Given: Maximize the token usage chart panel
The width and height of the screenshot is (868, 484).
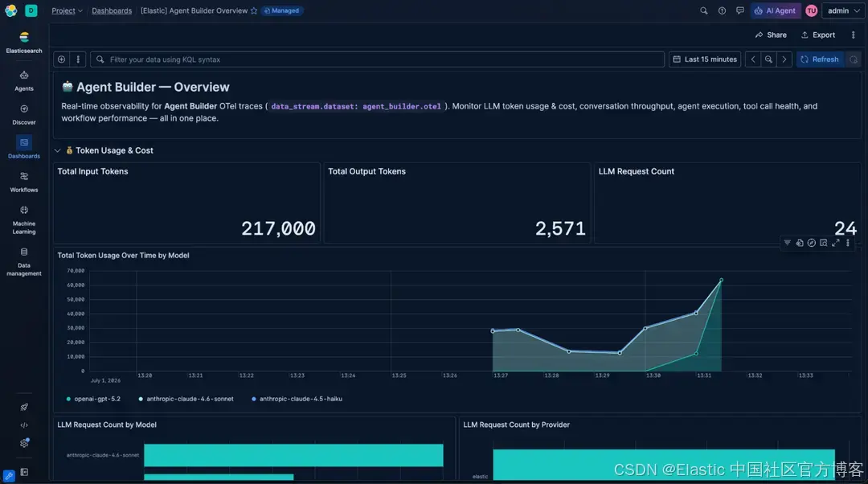Looking at the screenshot, I should (836, 243).
